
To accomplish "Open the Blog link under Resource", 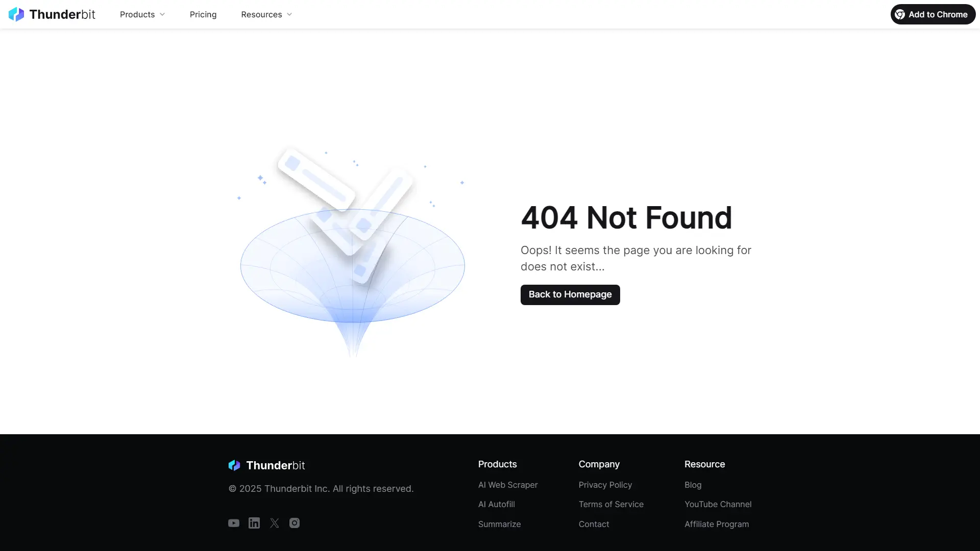I will point(693,485).
